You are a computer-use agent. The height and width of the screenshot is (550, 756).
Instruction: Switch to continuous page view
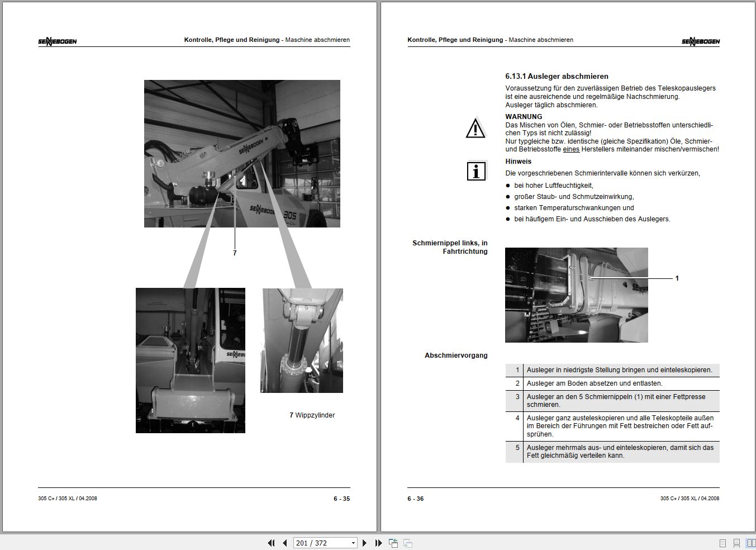(x=737, y=543)
